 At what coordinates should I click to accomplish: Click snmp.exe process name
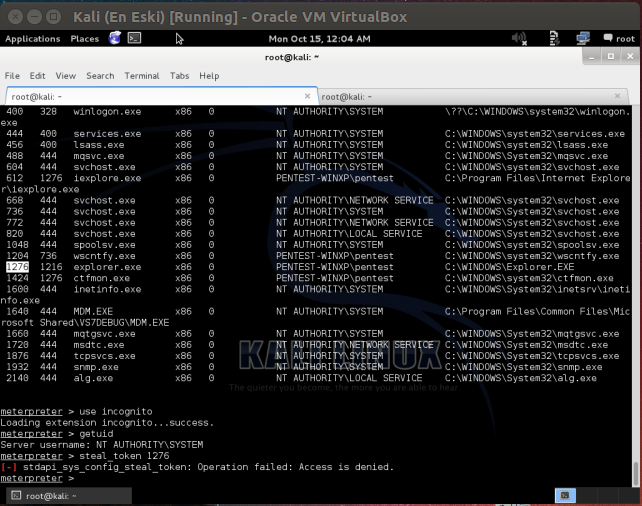pos(96,367)
